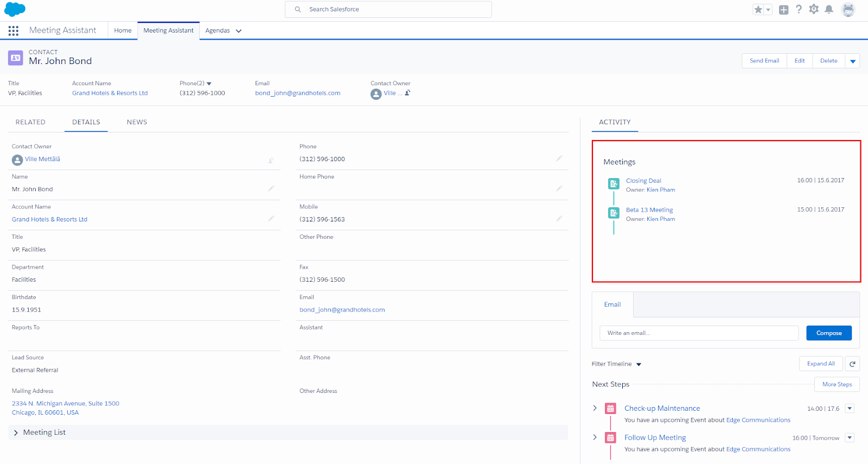Edit the Name field pencil icon
868x464 pixels.
271,188
